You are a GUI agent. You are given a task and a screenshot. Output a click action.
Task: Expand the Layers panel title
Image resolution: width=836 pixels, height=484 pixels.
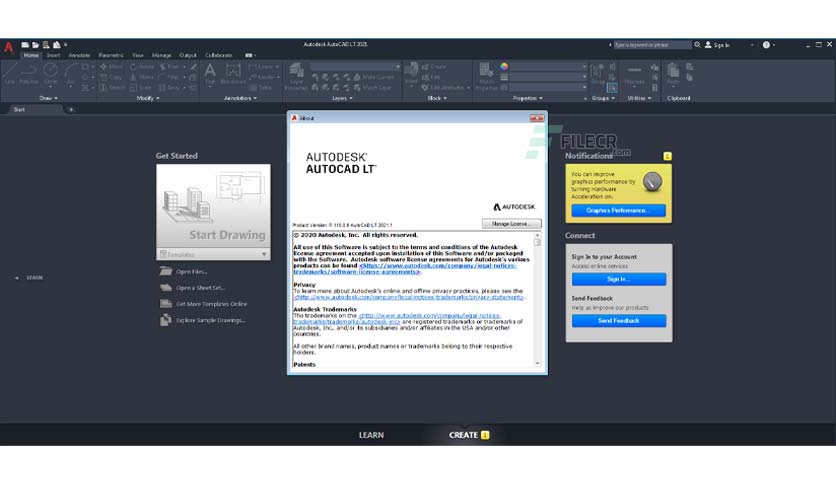(342, 98)
